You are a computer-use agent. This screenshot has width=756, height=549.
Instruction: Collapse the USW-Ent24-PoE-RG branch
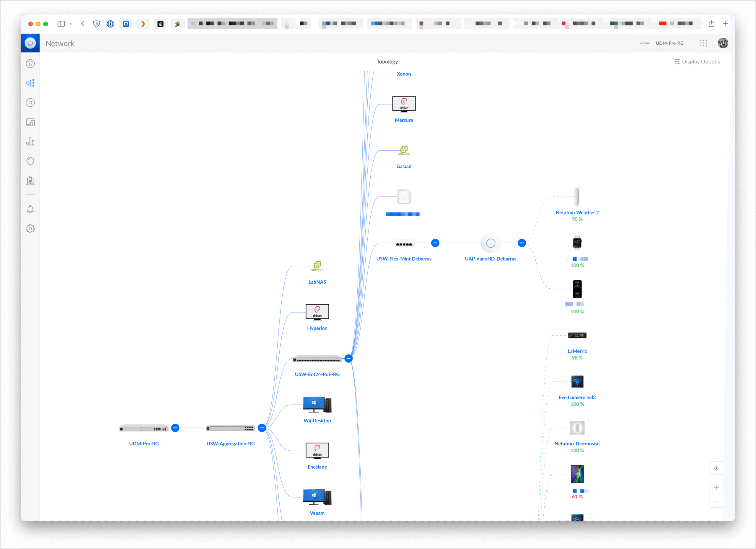click(x=348, y=358)
